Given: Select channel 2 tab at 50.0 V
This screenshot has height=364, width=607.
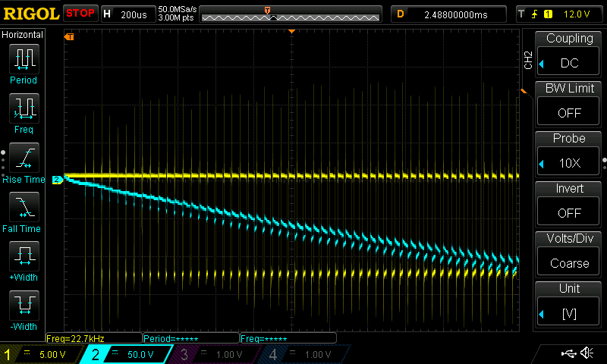Looking at the screenshot, I should (x=127, y=354).
